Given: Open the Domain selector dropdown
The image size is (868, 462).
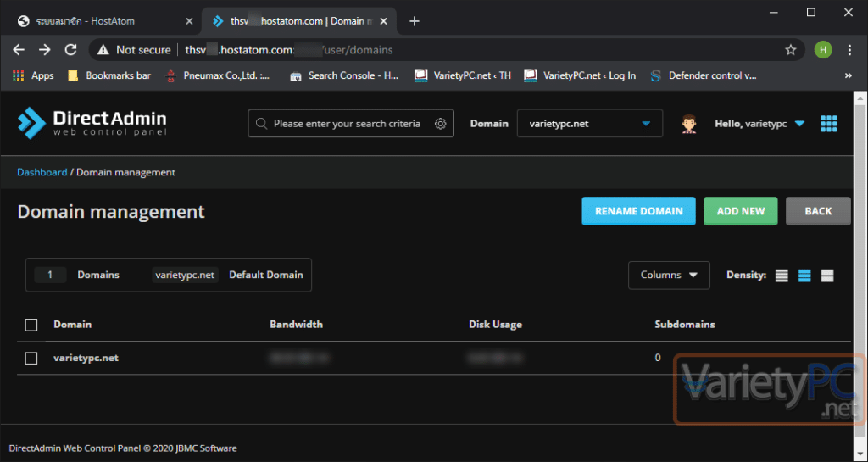Looking at the screenshot, I should (590, 124).
